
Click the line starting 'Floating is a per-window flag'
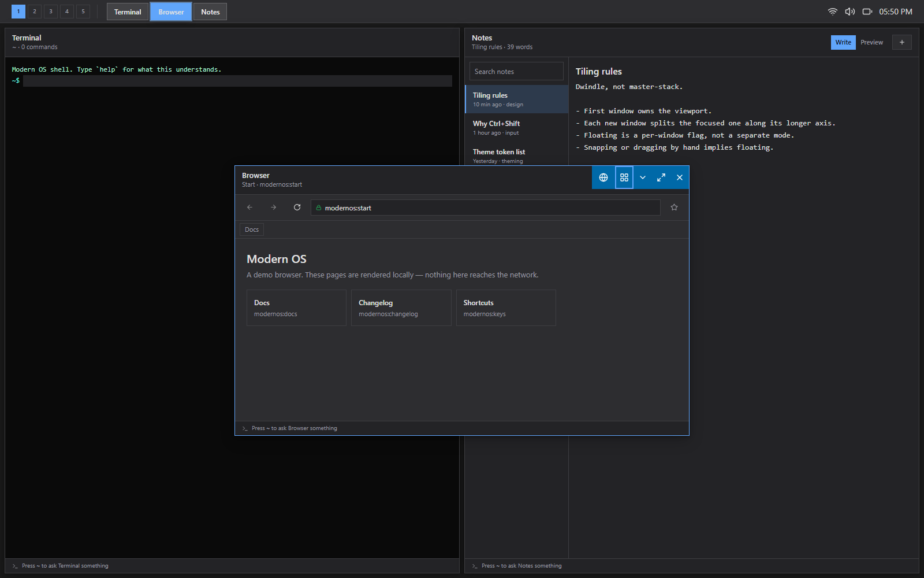(685, 135)
